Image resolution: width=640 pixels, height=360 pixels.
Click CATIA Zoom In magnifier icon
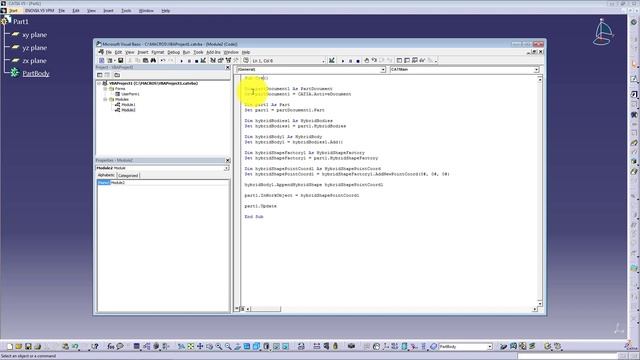pos(219,347)
